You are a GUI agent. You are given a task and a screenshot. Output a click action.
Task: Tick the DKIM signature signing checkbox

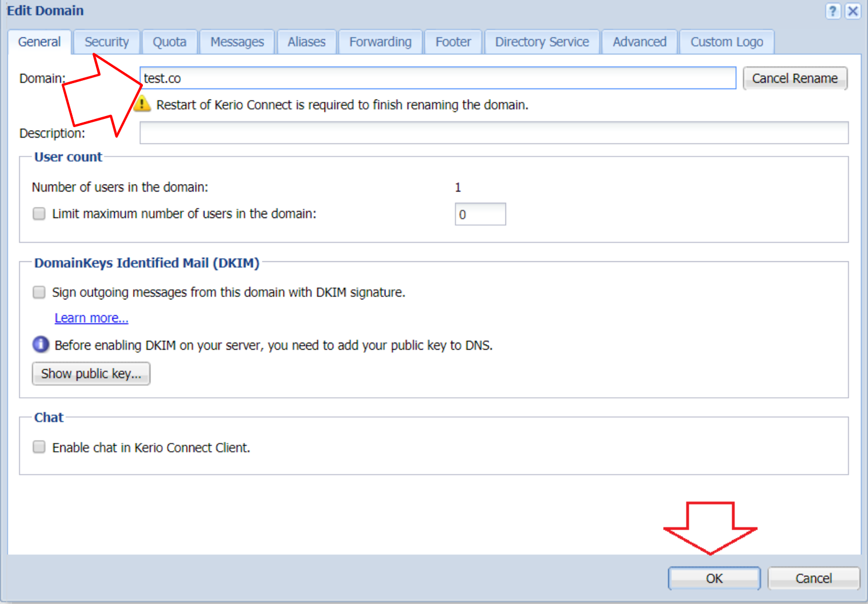click(x=39, y=292)
